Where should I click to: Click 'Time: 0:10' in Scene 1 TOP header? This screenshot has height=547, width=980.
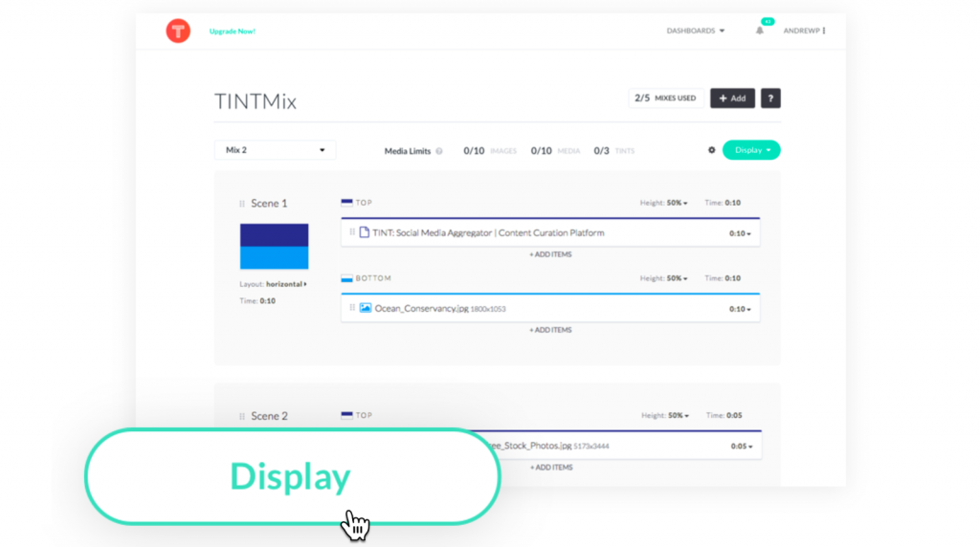[x=723, y=203]
